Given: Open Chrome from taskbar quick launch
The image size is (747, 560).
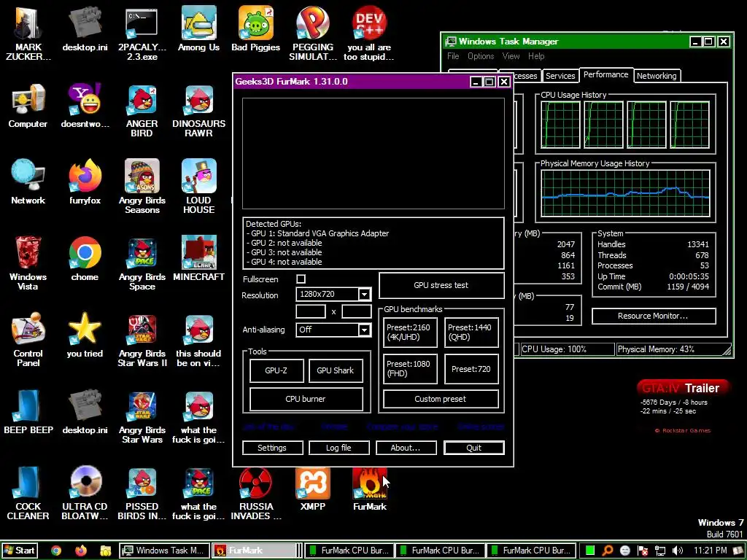Looking at the screenshot, I should [x=55, y=551].
